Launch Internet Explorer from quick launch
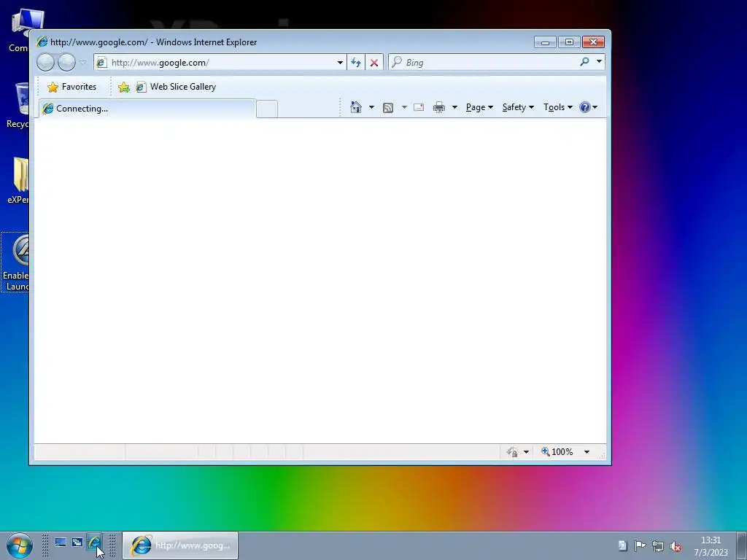The height and width of the screenshot is (560, 747). click(x=94, y=542)
